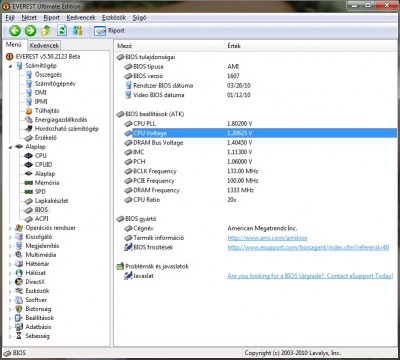Expand the DirectX node
This screenshot has width=400, height=360.
click(10, 282)
